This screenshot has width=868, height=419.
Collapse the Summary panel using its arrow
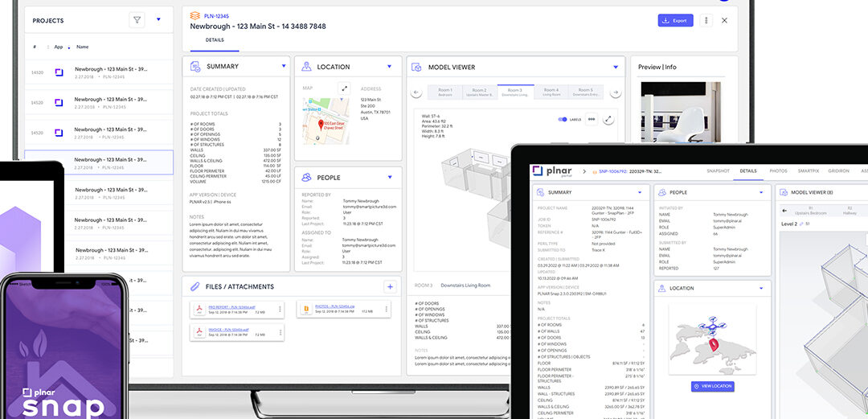283,67
